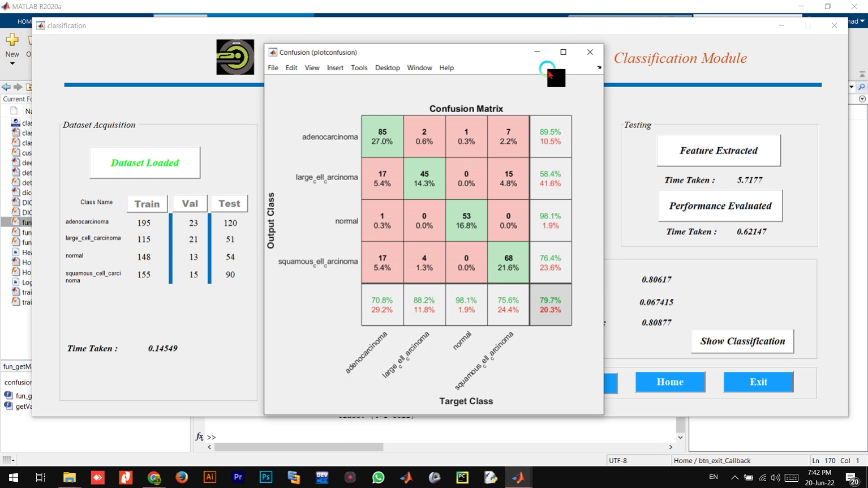This screenshot has width=868, height=488.
Task: Click the volume icon in system tray
Action: tap(775, 477)
